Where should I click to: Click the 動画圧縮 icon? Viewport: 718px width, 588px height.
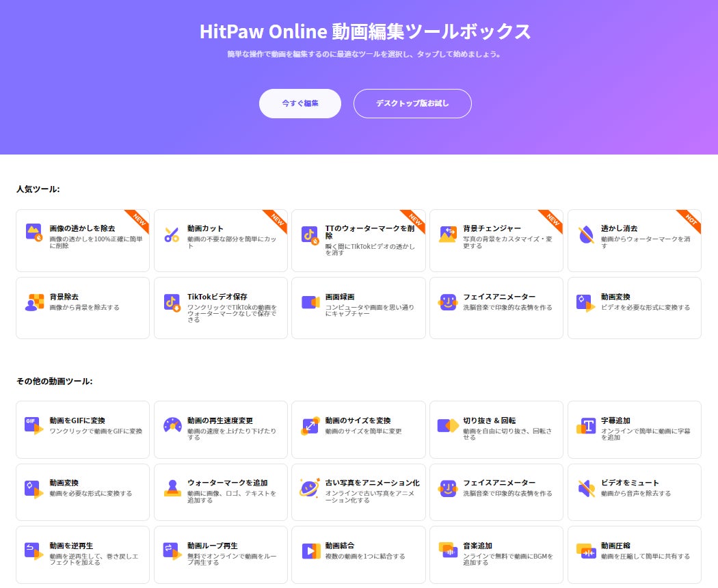point(586,551)
